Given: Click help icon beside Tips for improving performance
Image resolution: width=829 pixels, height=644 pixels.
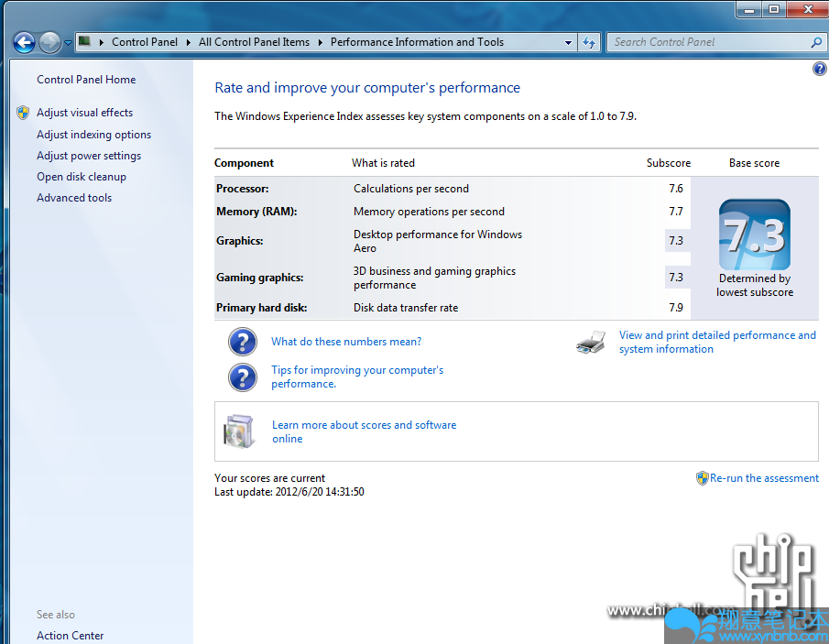Looking at the screenshot, I should pos(243,377).
